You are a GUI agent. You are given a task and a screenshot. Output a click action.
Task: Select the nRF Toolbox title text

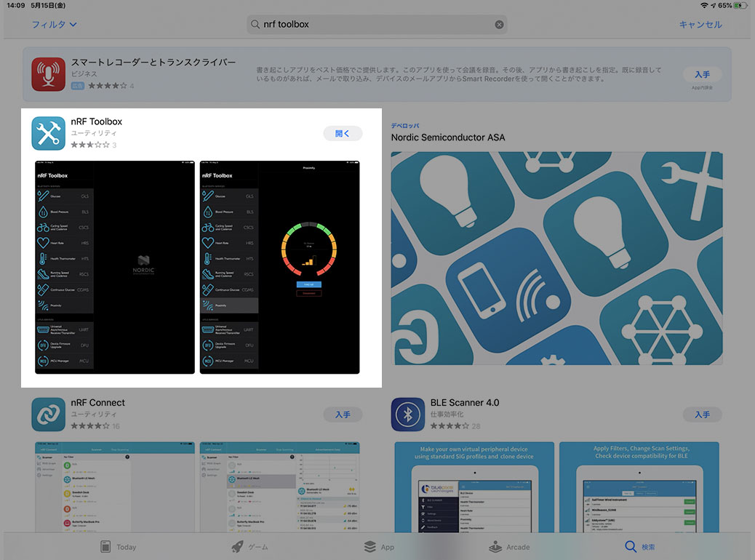(96, 121)
